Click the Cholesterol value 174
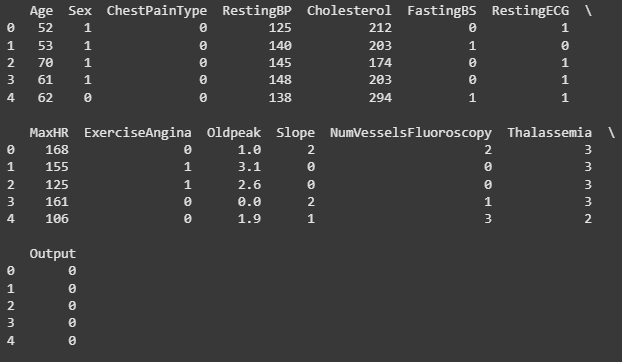Viewport: 622px width, 362px height. (x=380, y=63)
